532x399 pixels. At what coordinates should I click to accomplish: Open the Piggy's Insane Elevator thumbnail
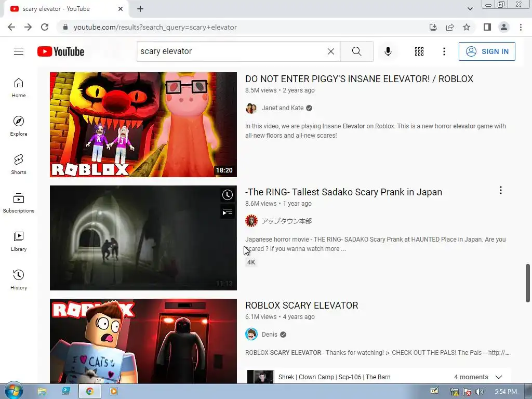pos(143,125)
